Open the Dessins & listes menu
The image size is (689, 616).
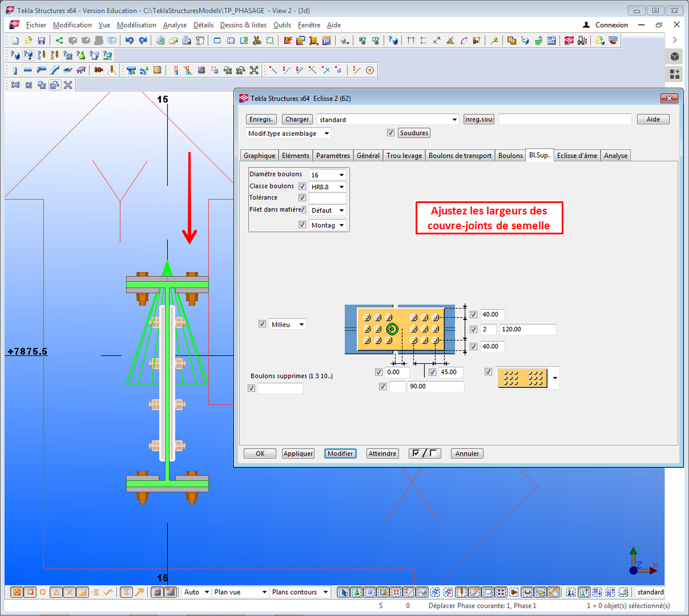pos(243,25)
